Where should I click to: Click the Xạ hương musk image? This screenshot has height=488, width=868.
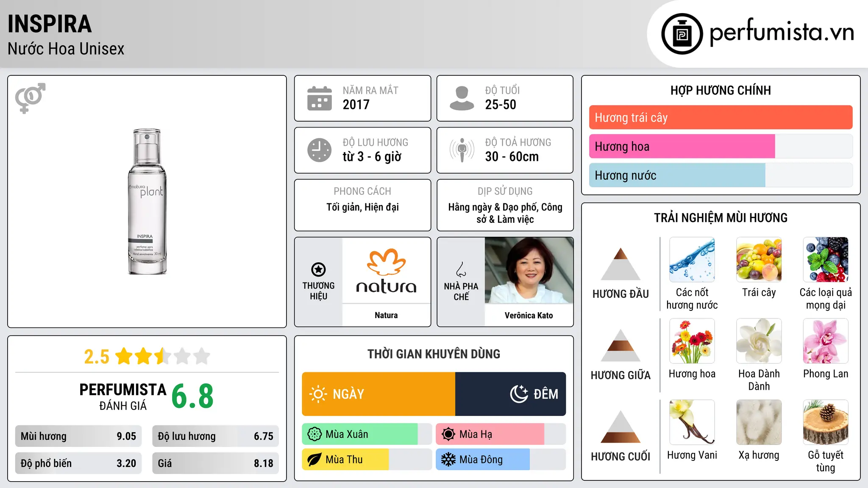(759, 422)
